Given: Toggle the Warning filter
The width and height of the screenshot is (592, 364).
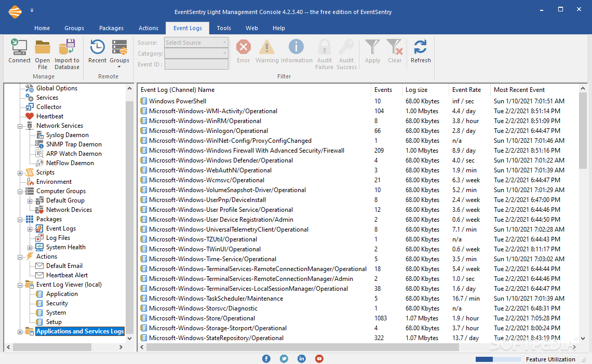Looking at the screenshot, I should [x=267, y=51].
